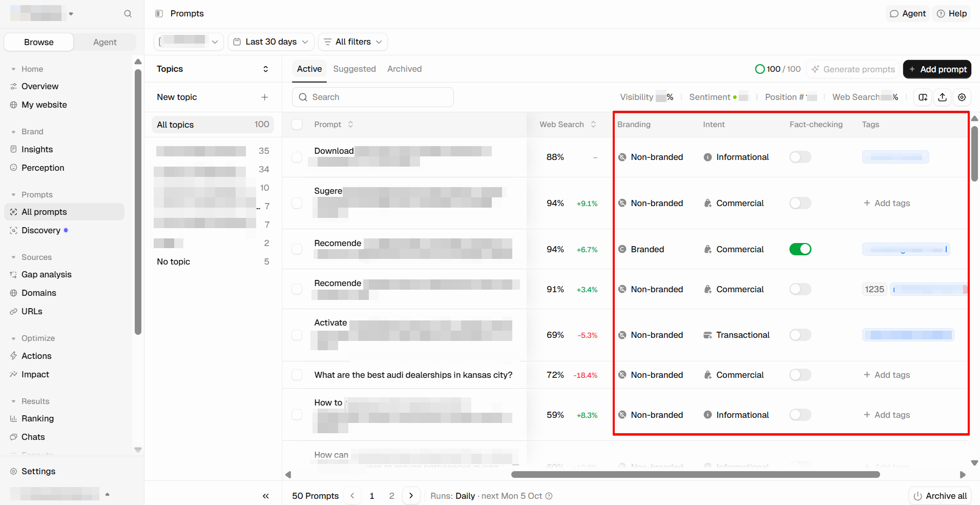The height and width of the screenshot is (505, 980).
Task: Toggle fact-checking for audi dealerships prompt
Action: (x=800, y=375)
